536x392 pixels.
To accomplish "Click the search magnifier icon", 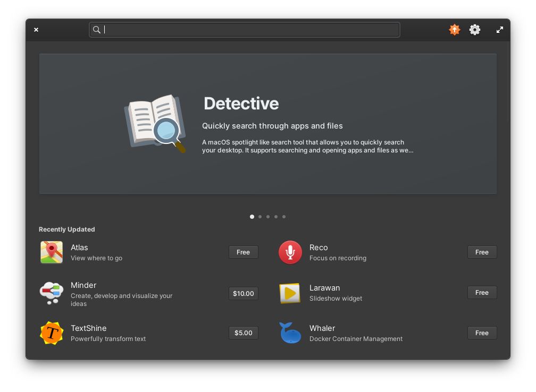I will [97, 30].
